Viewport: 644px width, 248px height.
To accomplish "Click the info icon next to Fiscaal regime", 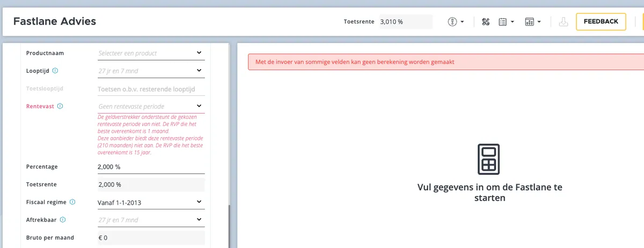I will 72,202.
